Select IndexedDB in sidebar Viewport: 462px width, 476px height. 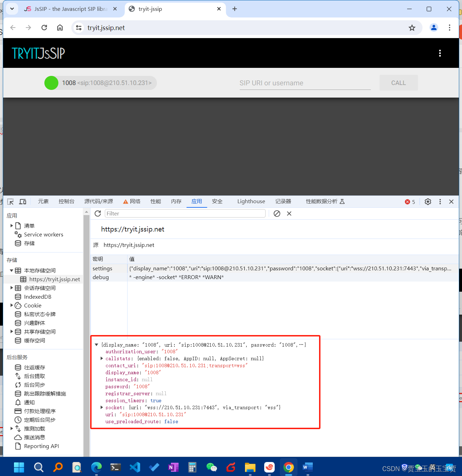pos(37,297)
